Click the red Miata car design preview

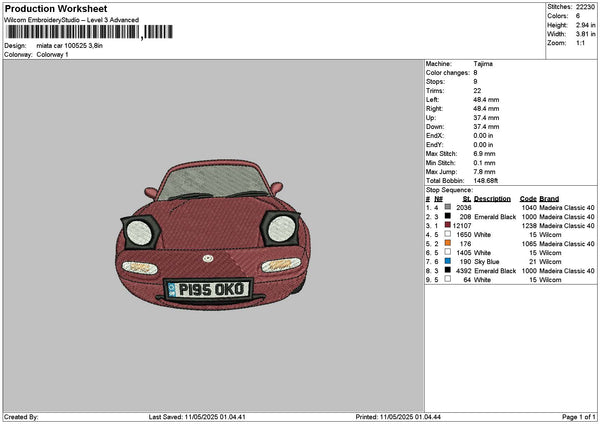(212, 225)
